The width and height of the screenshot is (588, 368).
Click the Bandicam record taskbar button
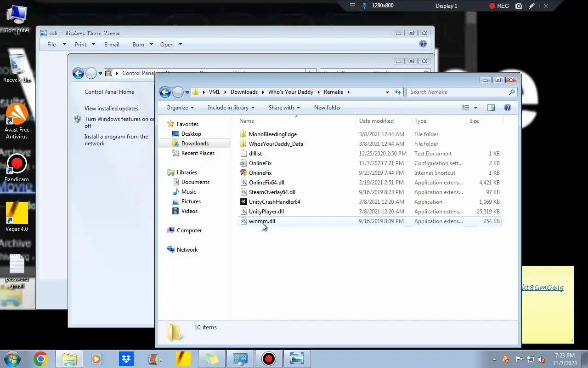269,358
